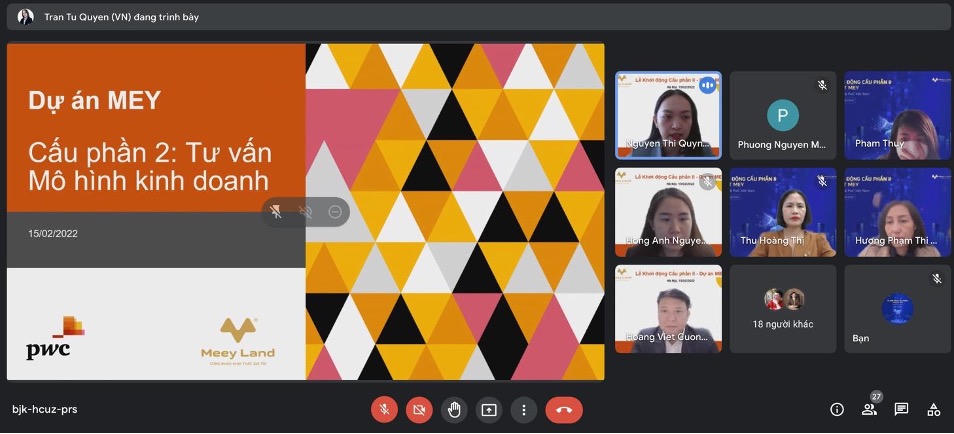Select Pham Thuy's video tile
The width and height of the screenshot is (954, 434).
click(896, 115)
